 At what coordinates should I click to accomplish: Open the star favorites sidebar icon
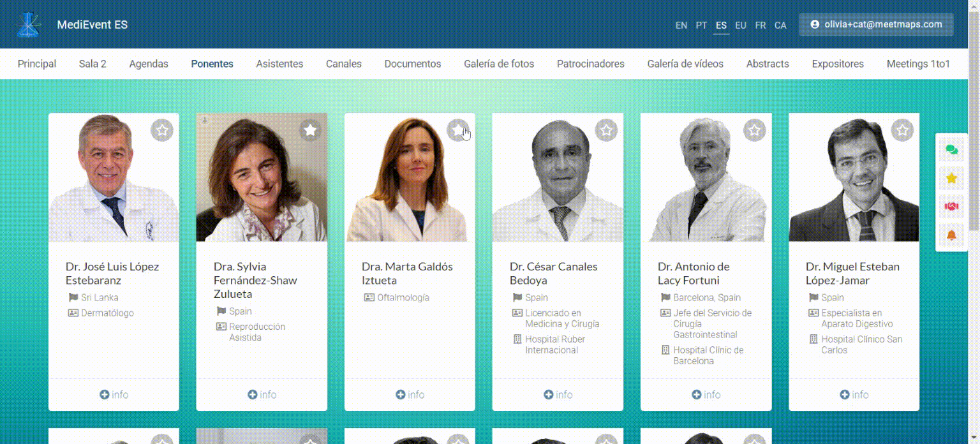(x=951, y=178)
